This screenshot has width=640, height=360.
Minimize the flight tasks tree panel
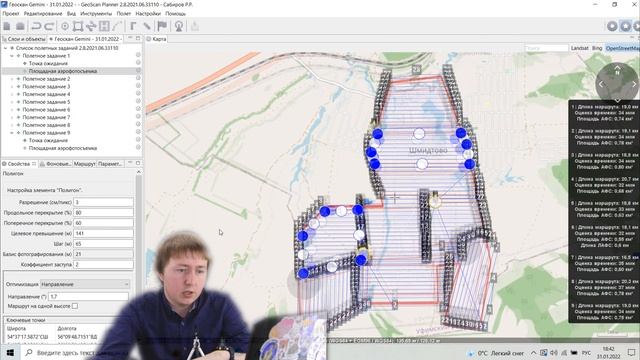click(x=130, y=38)
